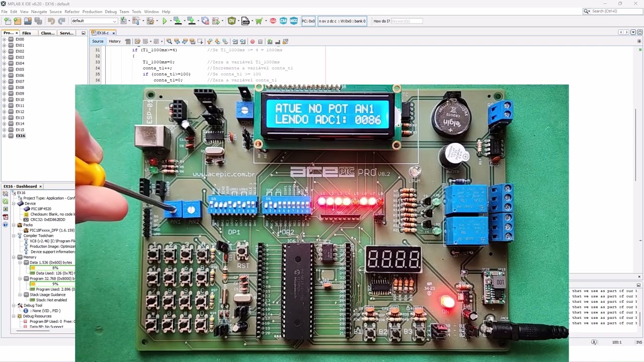The image size is (644, 362).
Task: Switch to the Services tab
Action: (x=66, y=33)
